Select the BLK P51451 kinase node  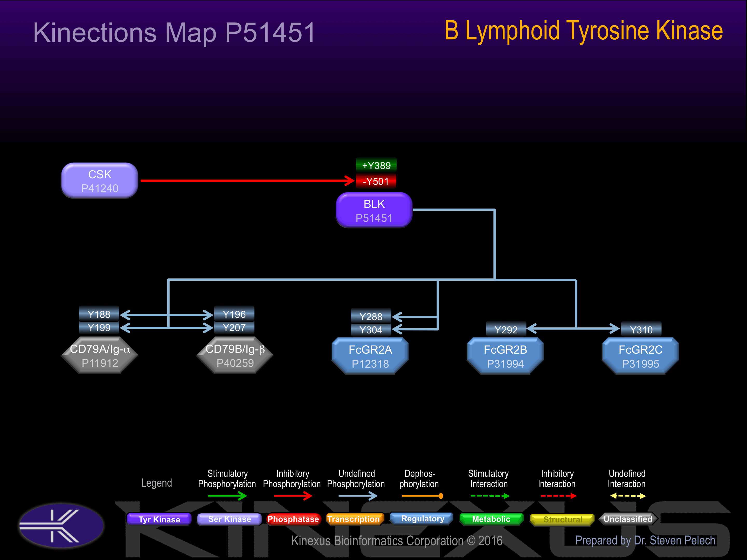click(374, 210)
